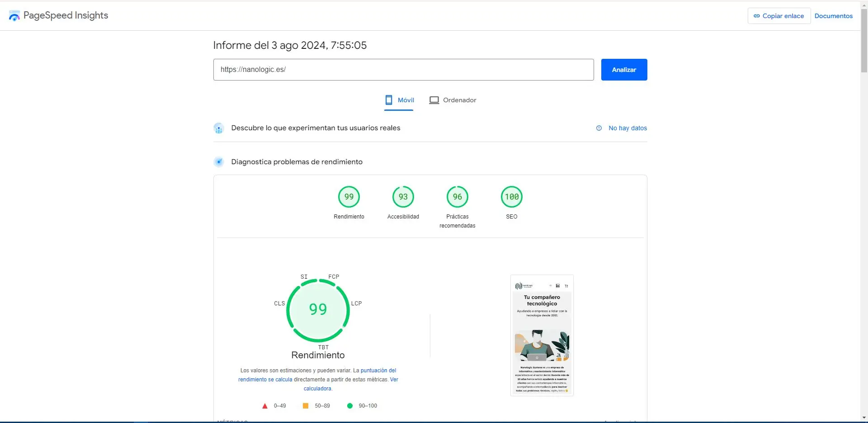868x423 pixels.
Task: Switch to the Móvil tab
Action: pyautogui.click(x=399, y=100)
